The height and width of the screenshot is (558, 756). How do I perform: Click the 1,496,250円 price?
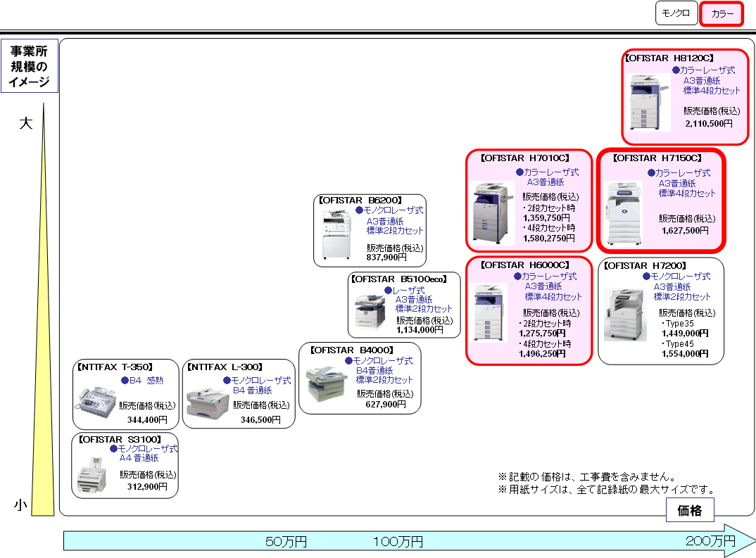click(543, 354)
